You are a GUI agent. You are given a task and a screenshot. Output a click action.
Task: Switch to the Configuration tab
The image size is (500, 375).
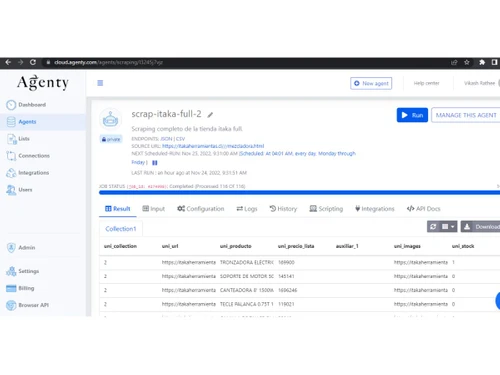pos(201,209)
